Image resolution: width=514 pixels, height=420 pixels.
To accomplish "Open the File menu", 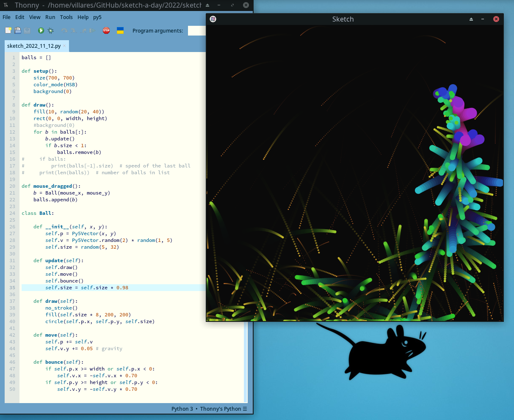I will point(7,17).
